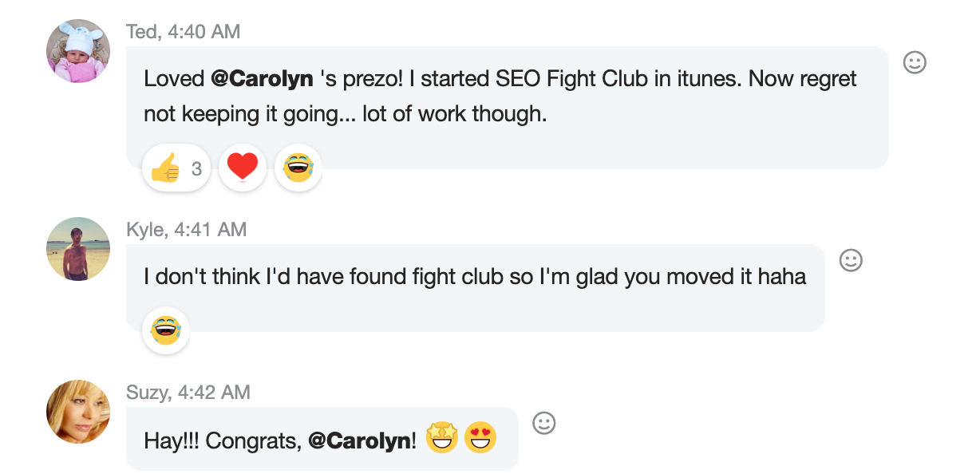Screen dimensions: 980x474
Task: Click the @Carolyn mention in Suzy's message
Action: click(x=359, y=440)
